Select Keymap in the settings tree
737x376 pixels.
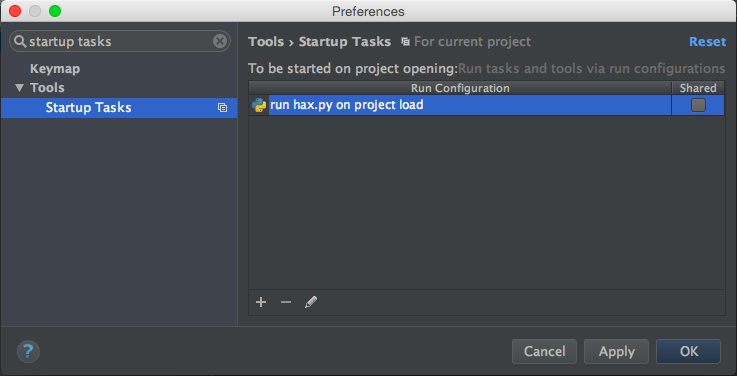(55, 69)
